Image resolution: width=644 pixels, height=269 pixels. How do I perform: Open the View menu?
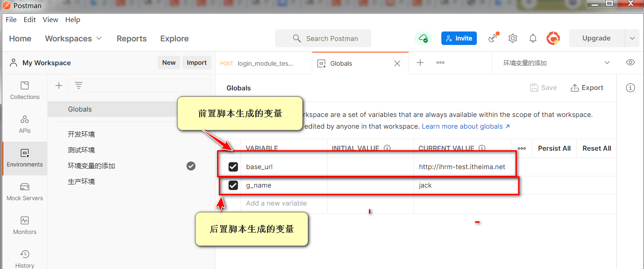50,20
